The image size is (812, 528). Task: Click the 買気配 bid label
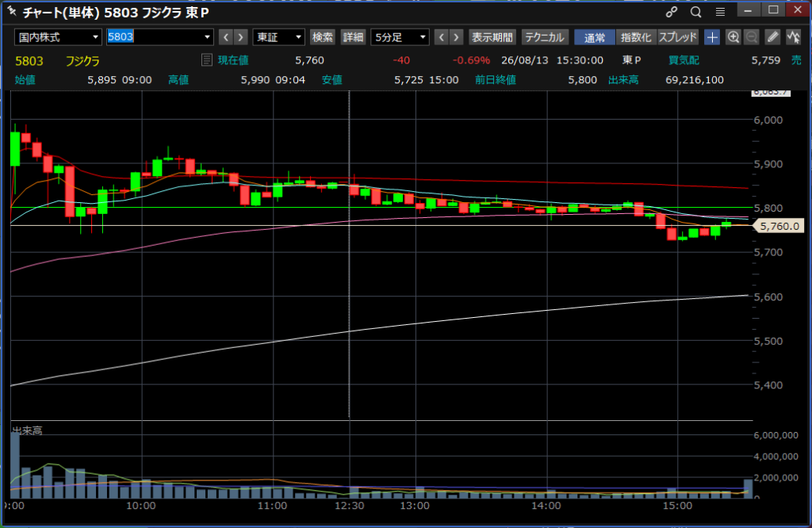[684, 60]
